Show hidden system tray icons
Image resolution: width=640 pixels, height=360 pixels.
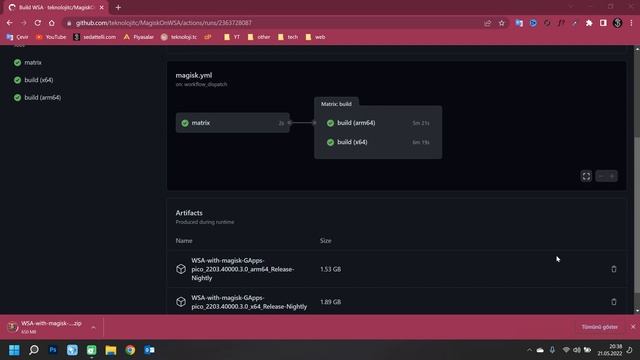(529, 350)
